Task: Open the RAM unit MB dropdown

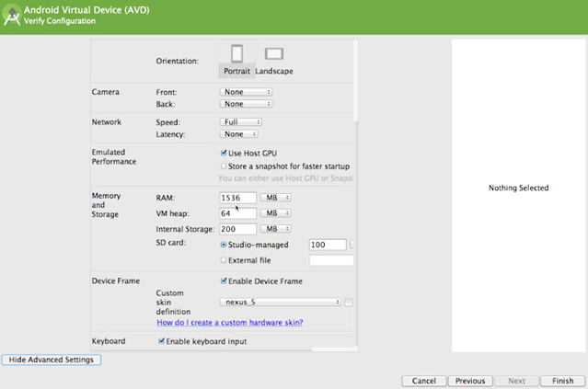Action: (276, 198)
